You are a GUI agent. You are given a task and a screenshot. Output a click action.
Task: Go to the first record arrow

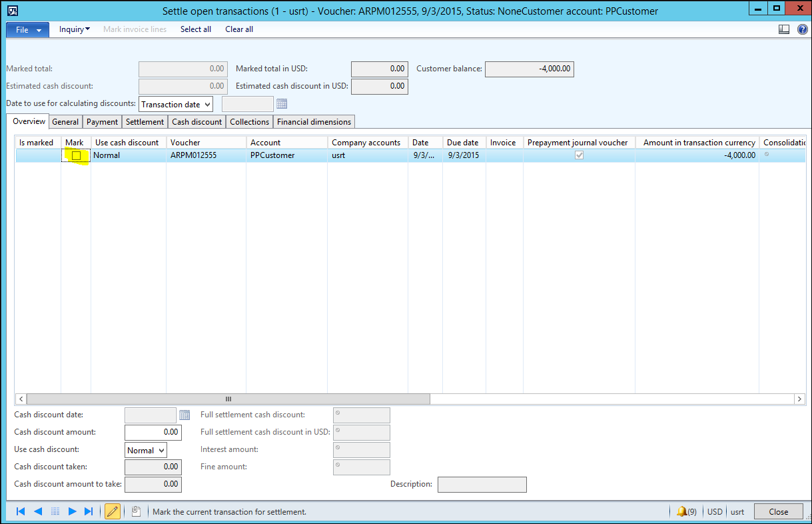tap(21, 511)
